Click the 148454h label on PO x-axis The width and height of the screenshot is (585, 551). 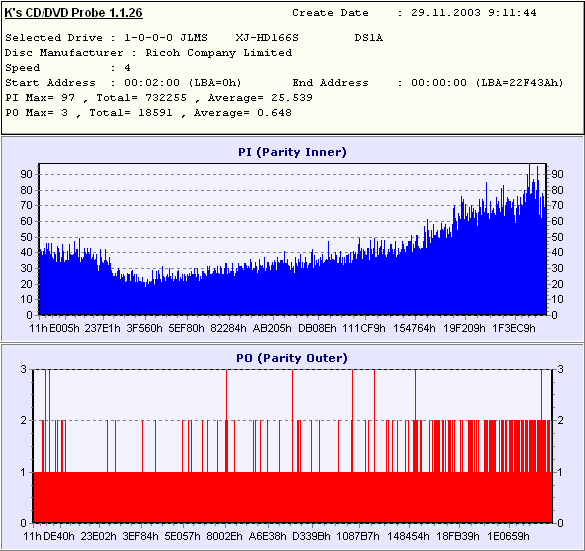point(408,536)
